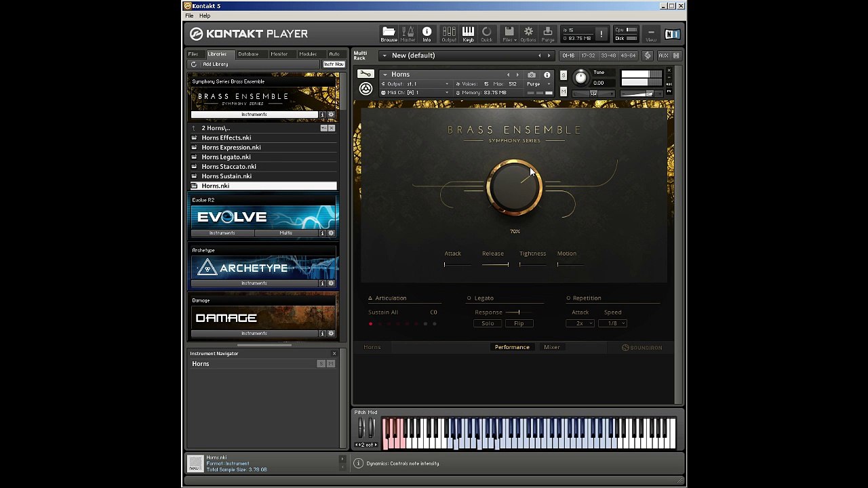The width and height of the screenshot is (868, 488).
Task: Open instrument Purge dropdown
Action: [x=540, y=84]
